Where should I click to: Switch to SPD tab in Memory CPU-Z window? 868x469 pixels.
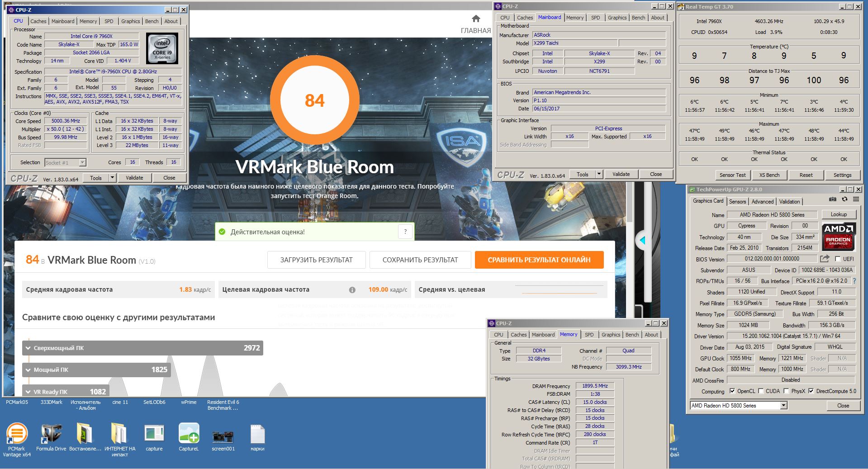point(589,335)
